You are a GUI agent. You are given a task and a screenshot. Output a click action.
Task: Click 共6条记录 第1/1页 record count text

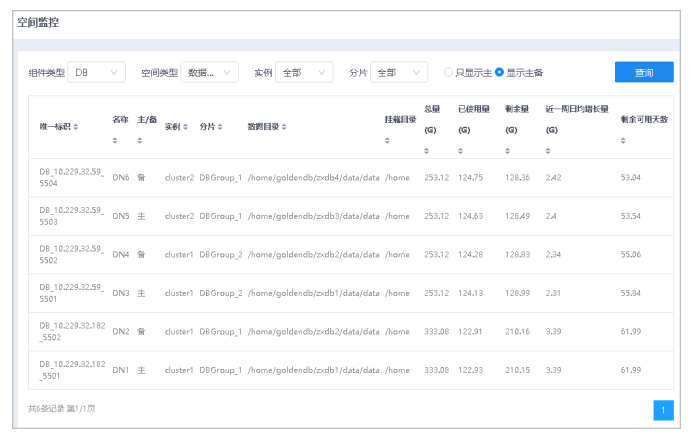click(62, 409)
